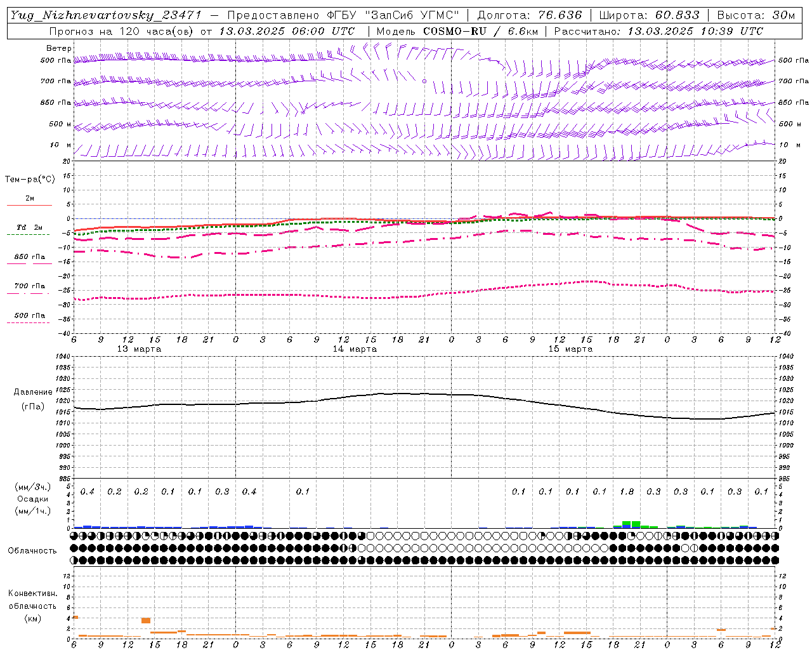Click the 'Давление' panel label
Screen dimensions: 812x650
(33, 392)
